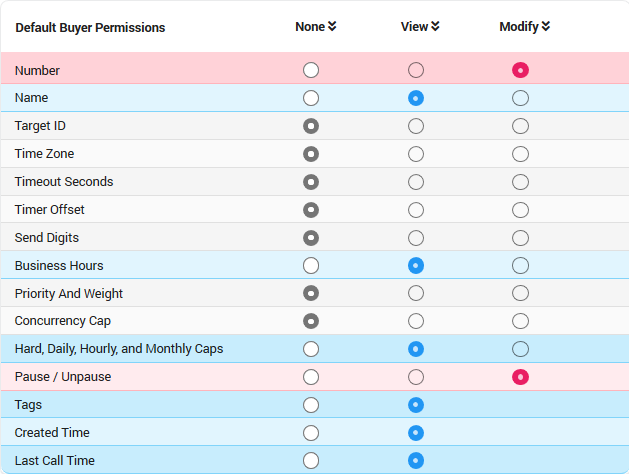Click the Default Buyer Permissions heading
The height and width of the screenshot is (474, 629).
click(x=90, y=28)
